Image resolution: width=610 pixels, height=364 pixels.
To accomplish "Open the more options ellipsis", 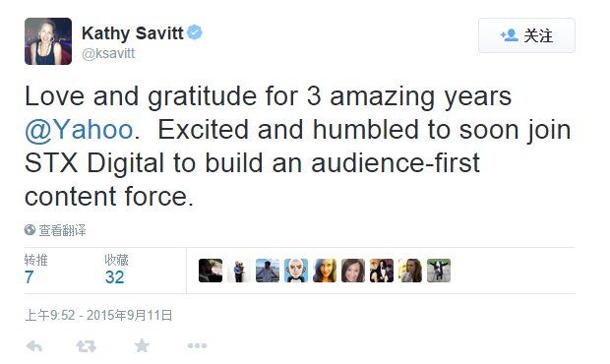I will (197, 345).
